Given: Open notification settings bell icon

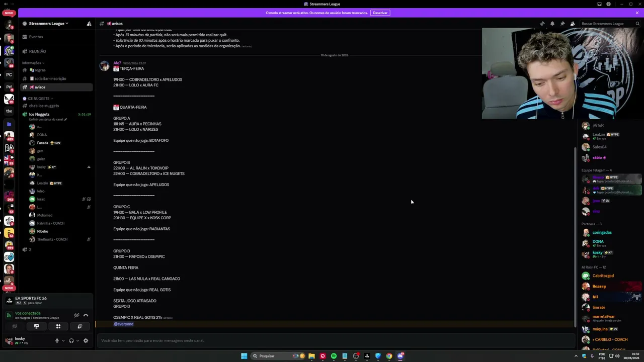Looking at the screenshot, I should (x=552, y=24).
